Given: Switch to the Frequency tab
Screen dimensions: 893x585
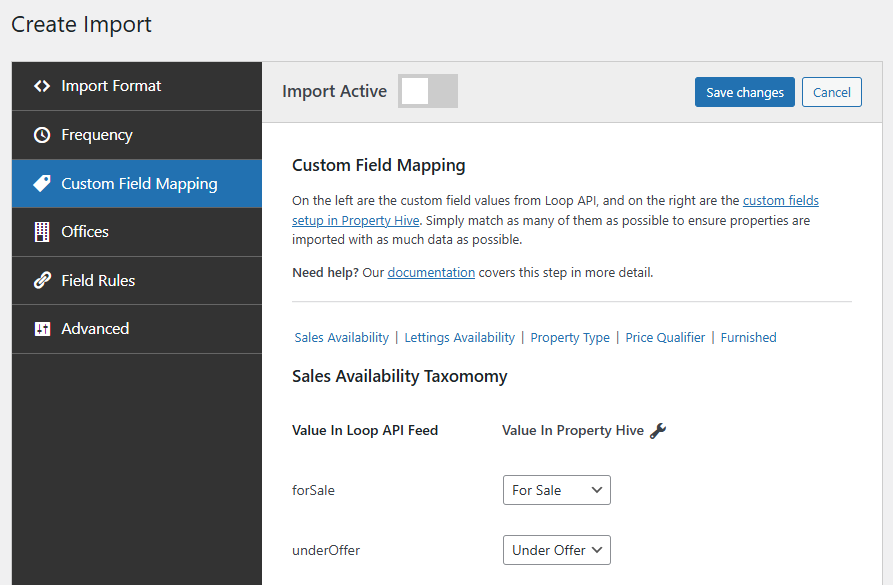Looking at the screenshot, I should click(x=97, y=135).
